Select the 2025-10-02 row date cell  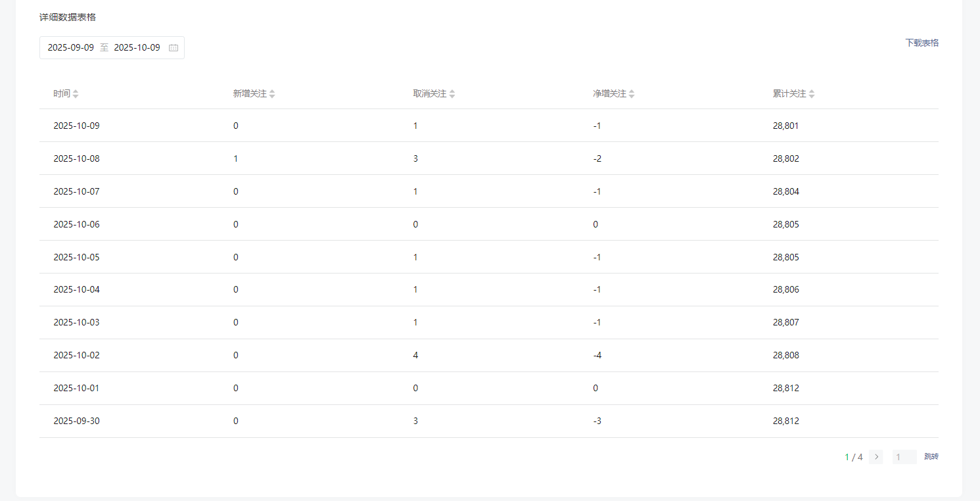point(76,356)
